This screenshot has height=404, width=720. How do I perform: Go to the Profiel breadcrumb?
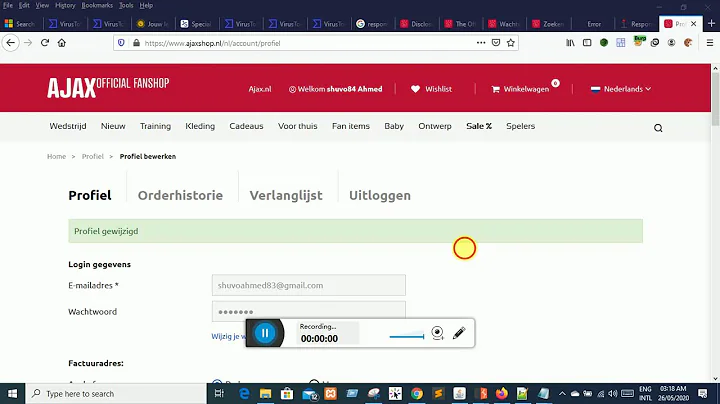pyautogui.click(x=93, y=156)
